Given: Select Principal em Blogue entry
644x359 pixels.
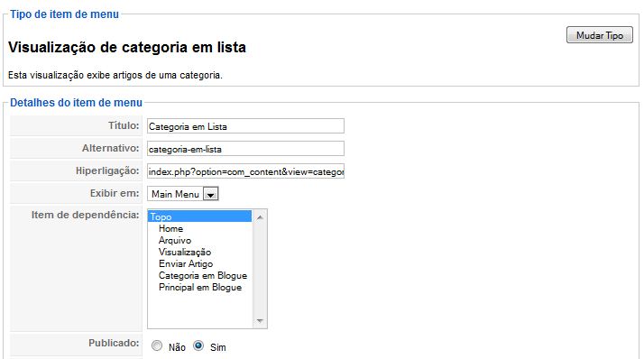Looking at the screenshot, I should [x=200, y=287].
